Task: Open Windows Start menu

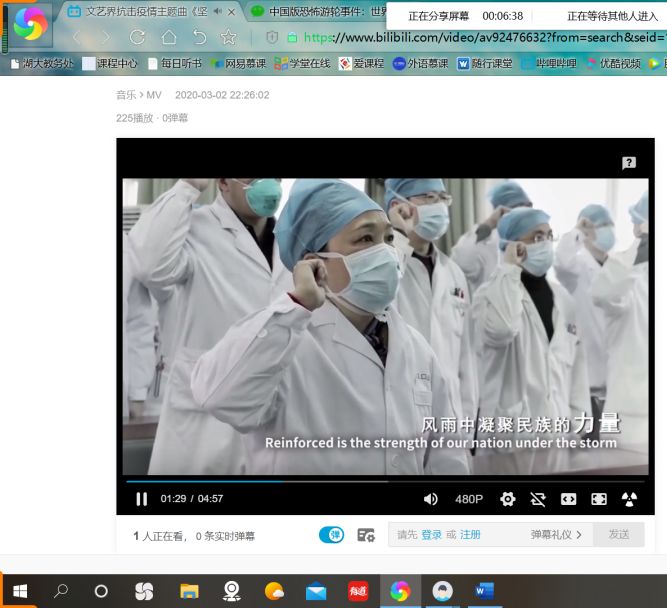Action: (20, 591)
